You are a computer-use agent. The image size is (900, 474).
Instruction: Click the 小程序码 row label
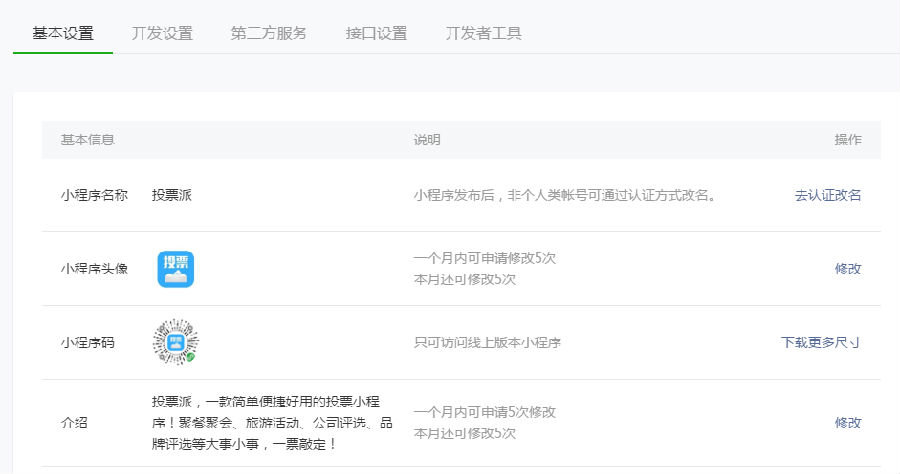(87, 342)
